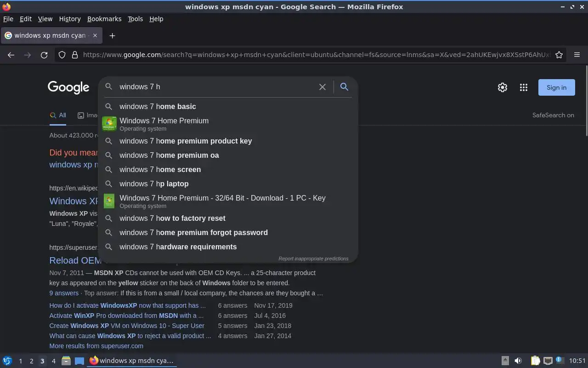
Task: Choose windows 7 home premium forgot password
Action: coord(228,232)
